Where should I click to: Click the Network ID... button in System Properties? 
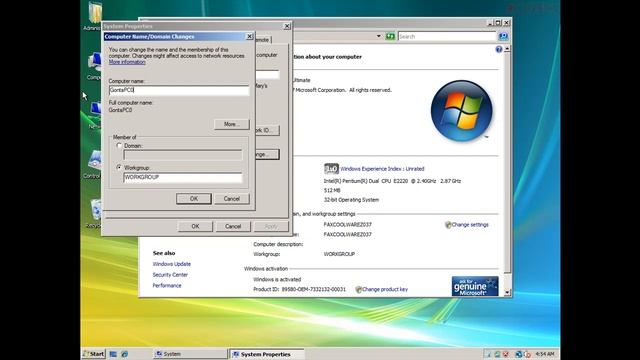[267, 130]
